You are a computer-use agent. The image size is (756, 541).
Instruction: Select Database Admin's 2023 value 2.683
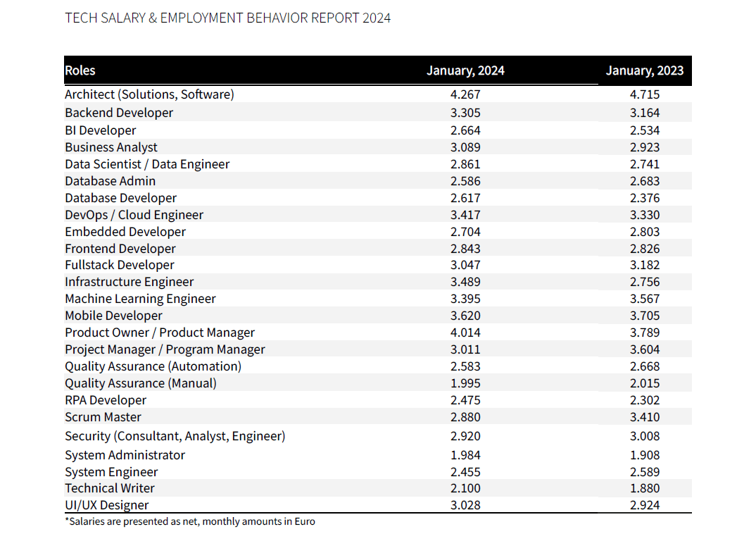click(x=645, y=182)
